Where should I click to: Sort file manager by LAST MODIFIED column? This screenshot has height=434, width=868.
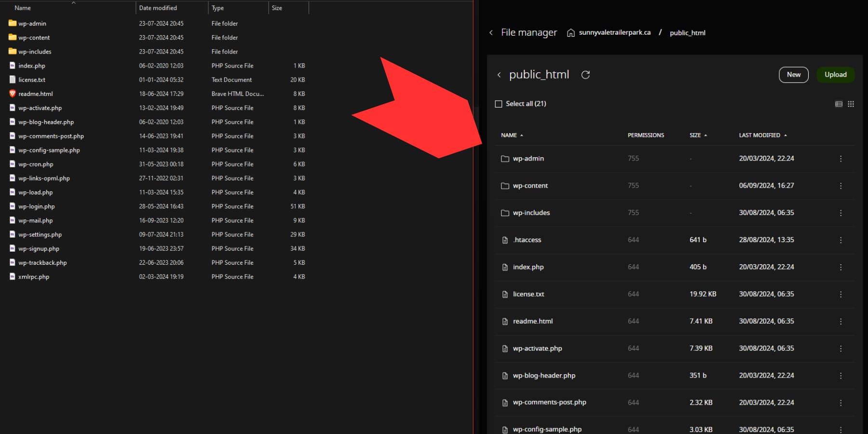pyautogui.click(x=763, y=136)
